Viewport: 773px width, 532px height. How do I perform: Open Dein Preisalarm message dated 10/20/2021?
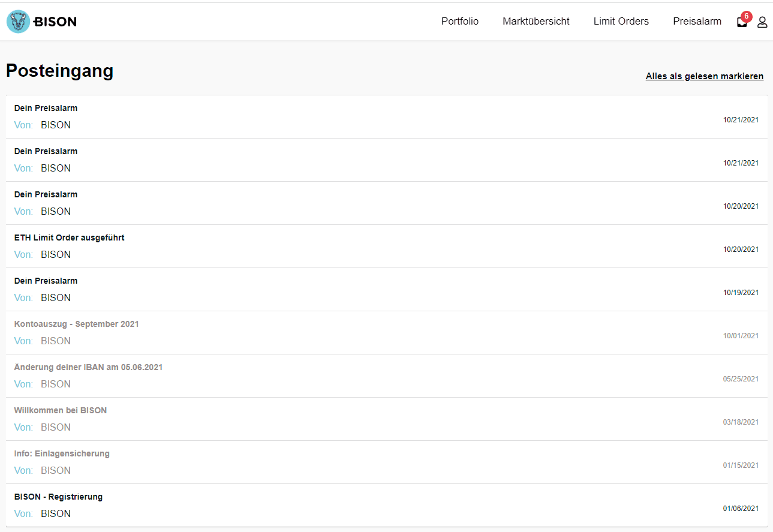(x=387, y=203)
